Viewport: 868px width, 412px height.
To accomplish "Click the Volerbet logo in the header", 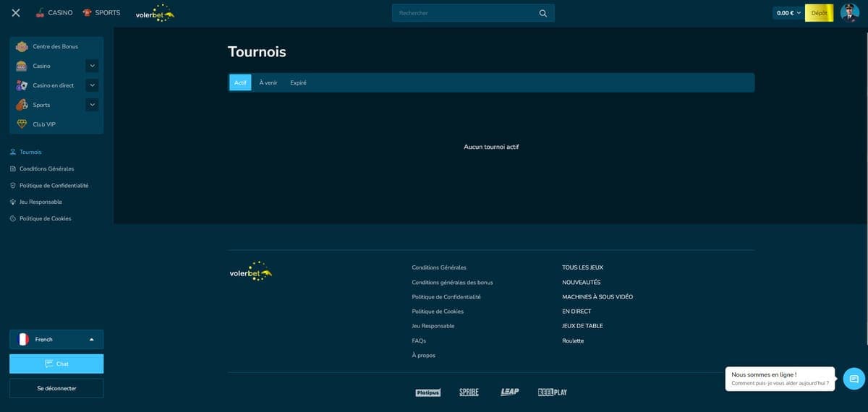I will (x=155, y=14).
